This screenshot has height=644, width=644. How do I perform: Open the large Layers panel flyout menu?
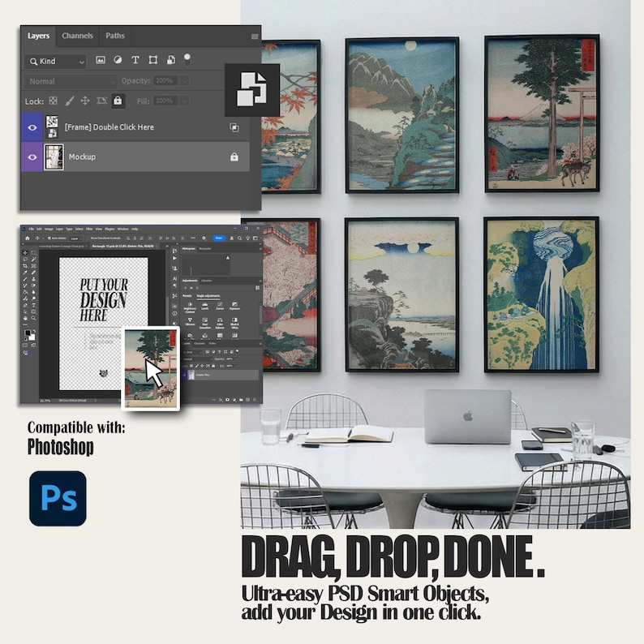(x=255, y=36)
